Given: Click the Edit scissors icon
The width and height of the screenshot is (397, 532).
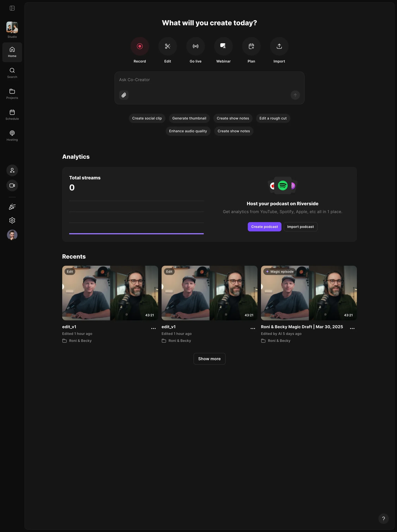Looking at the screenshot, I should pos(167,46).
